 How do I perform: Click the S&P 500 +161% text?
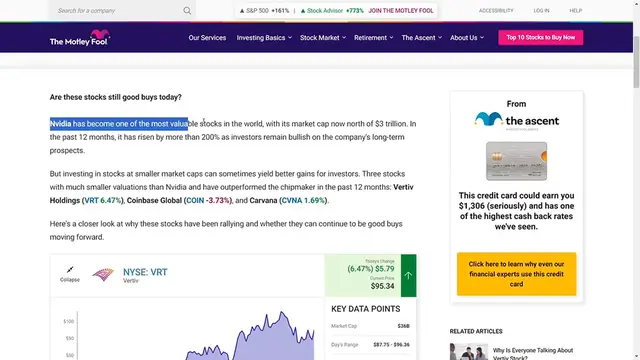267,11
